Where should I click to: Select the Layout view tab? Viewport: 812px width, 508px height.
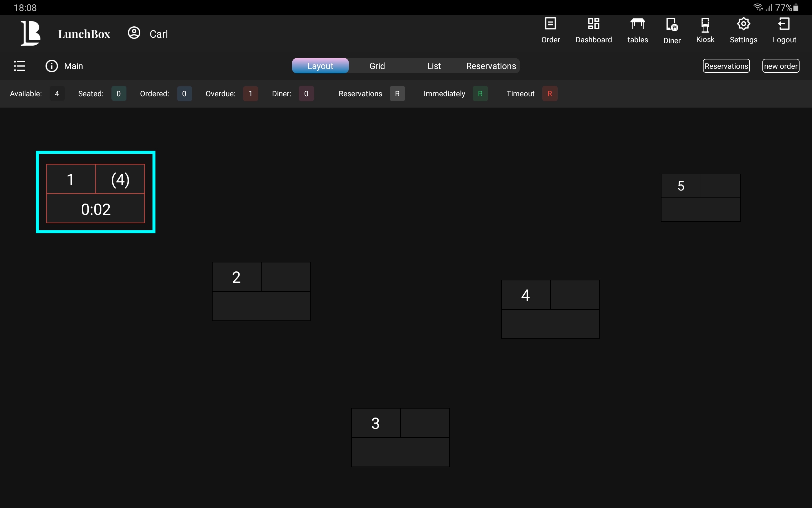[x=320, y=66]
